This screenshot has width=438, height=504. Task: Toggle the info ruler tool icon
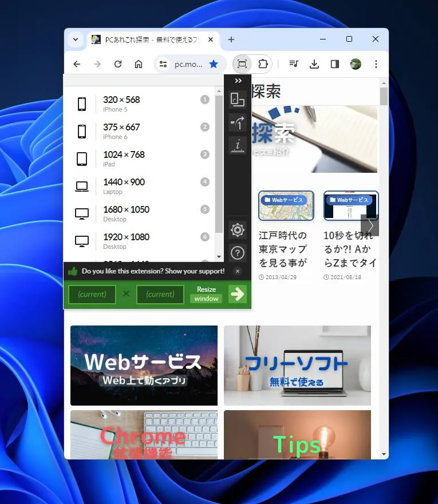coord(238,145)
